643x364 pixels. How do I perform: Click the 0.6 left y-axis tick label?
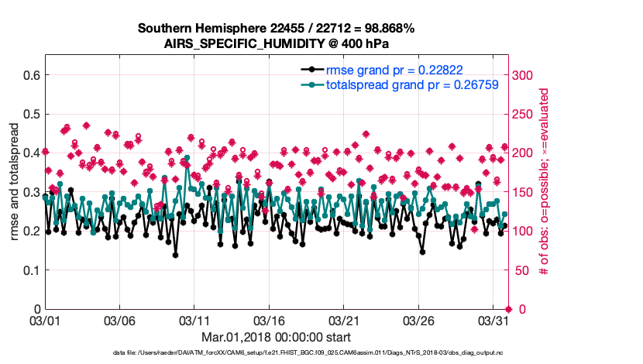click(31, 75)
